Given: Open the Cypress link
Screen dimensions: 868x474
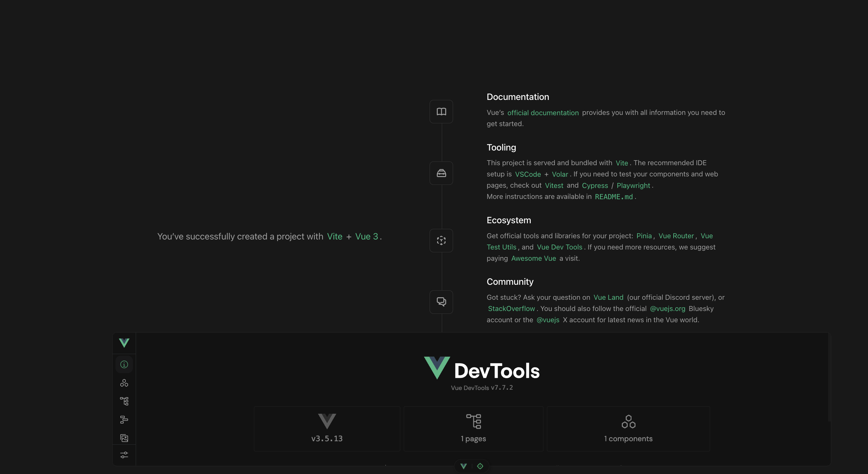Looking at the screenshot, I should point(595,186).
